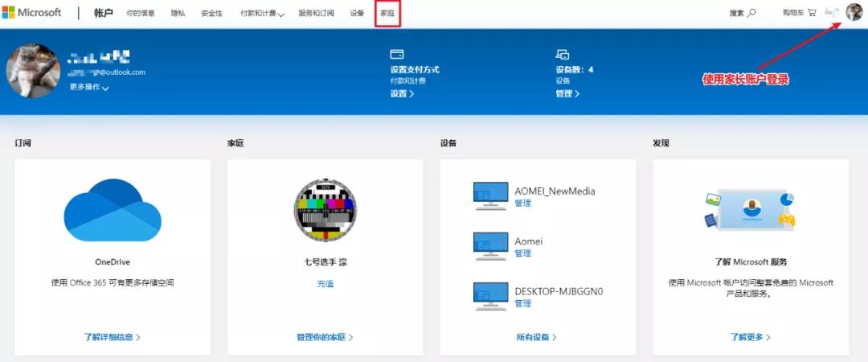Viewport: 868px width, 362px height.
Task: Click 了解详细信息 under OneDrive
Action: [x=112, y=337]
